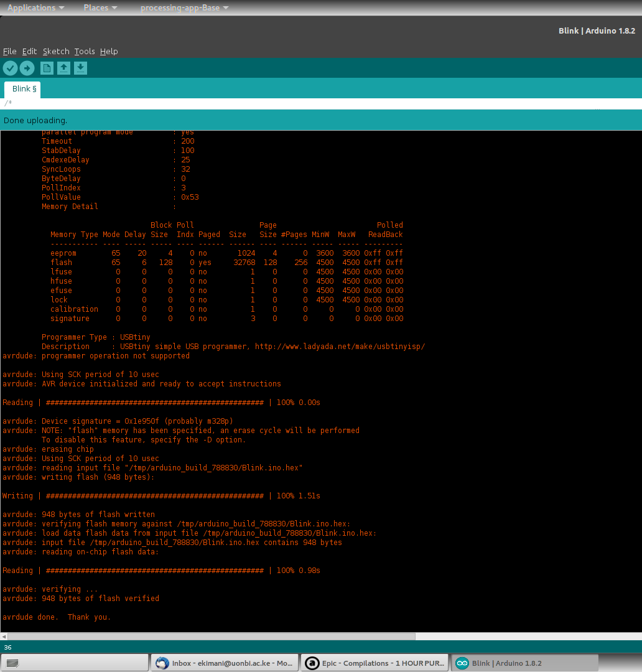642x672 pixels.
Task: Save the sketch with the Save icon
Action: point(81,68)
